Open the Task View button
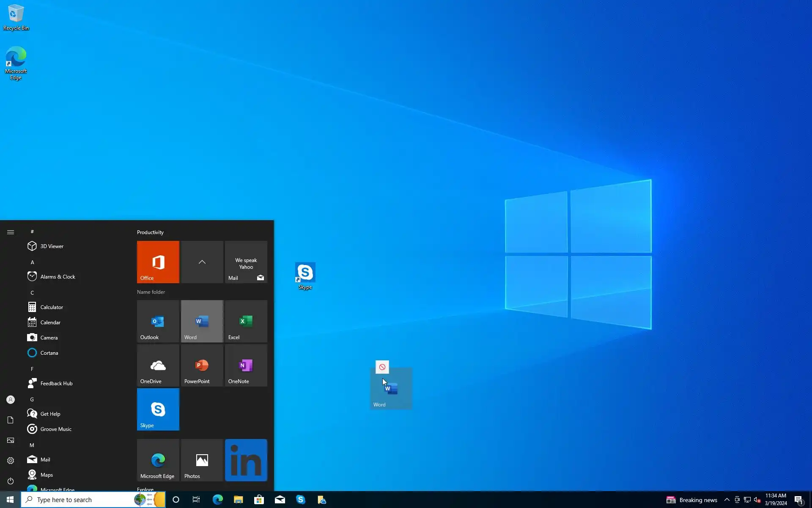 tap(196, 500)
